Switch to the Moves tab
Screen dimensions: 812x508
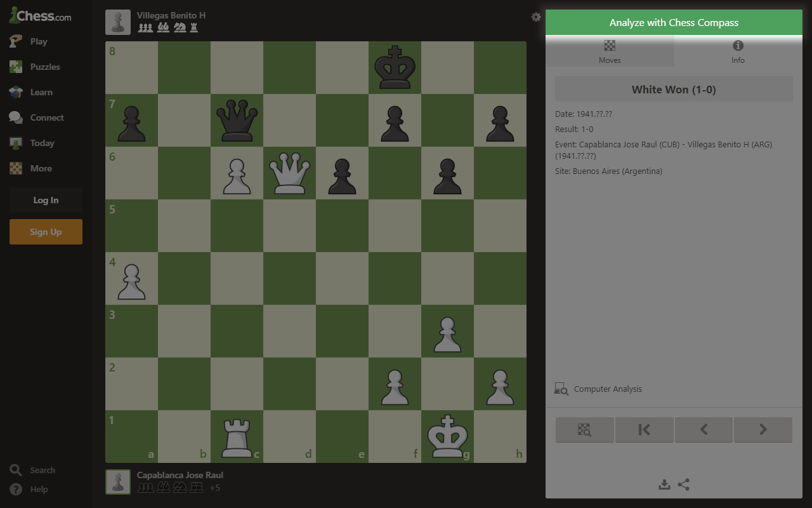(x=610, y=51)
